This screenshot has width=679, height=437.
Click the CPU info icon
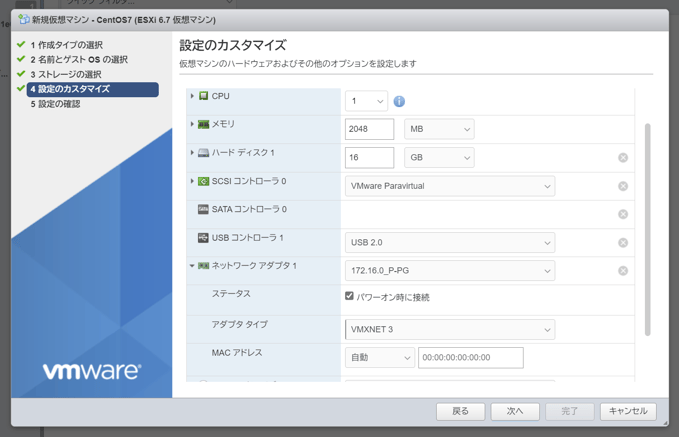[x=399, y=102]
